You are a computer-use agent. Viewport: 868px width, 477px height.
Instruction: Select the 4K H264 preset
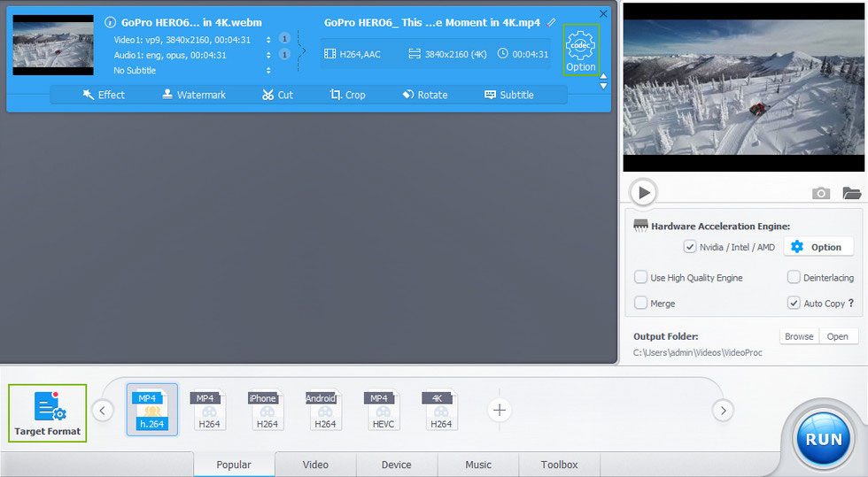click(x=441, y=410)
